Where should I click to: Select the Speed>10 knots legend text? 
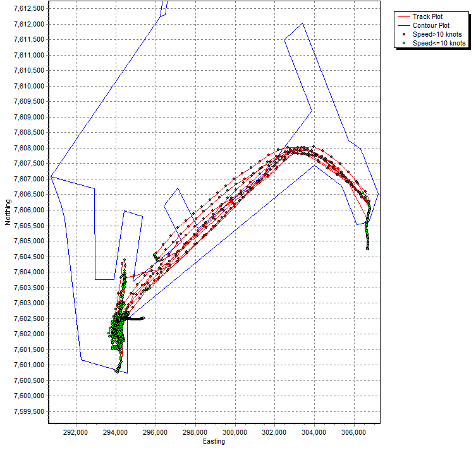click(x=437, y=34)
